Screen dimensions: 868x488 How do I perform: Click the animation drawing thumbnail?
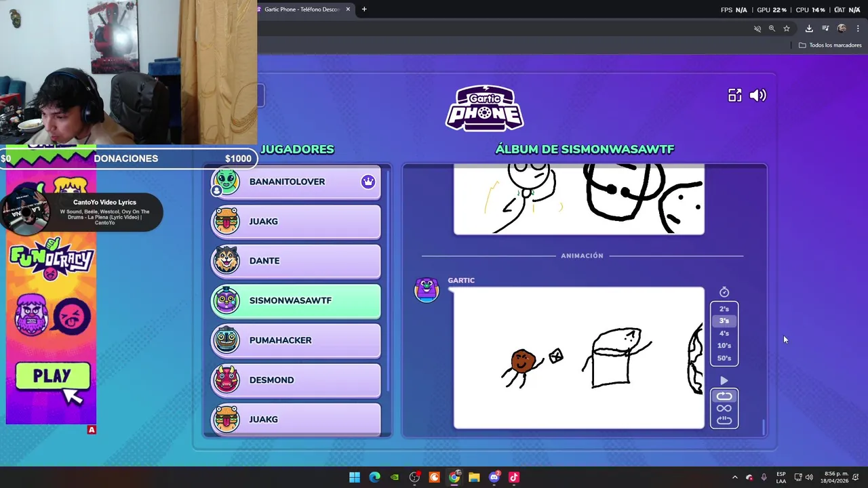click(x=579, y=358)
